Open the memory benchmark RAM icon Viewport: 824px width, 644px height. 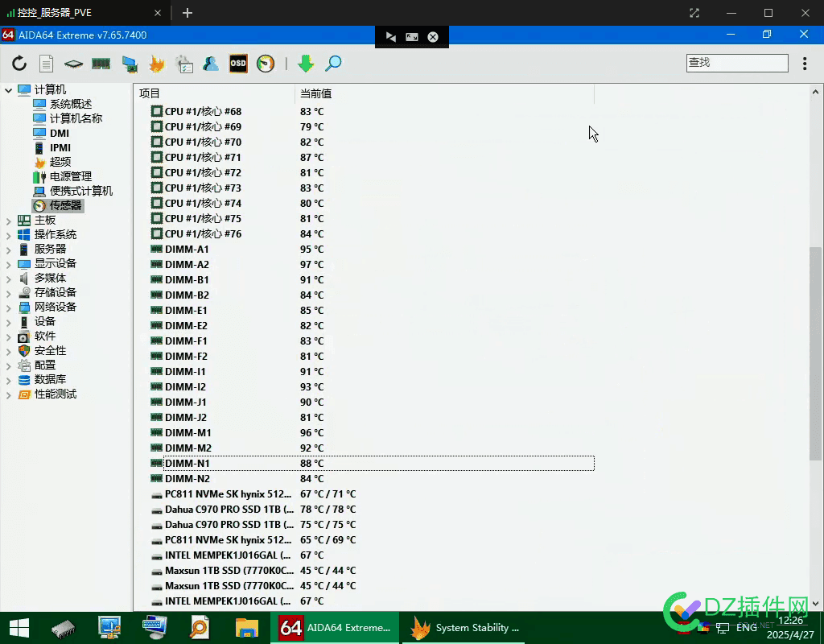pyautogui.click(x=101, y=64)
